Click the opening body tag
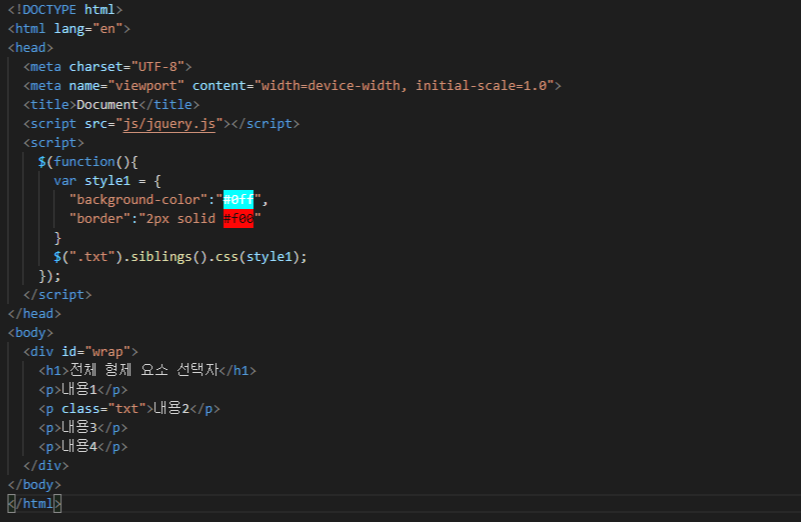Image resolution: width=801 pixels, height=522 pixels. coord(31,333)
